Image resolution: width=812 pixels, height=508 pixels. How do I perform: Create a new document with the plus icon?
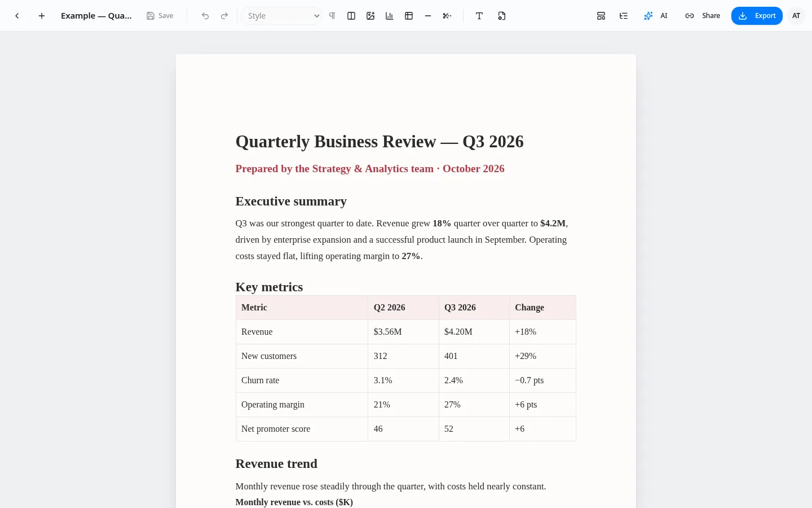pyautogui.click(x=42, y=16)
